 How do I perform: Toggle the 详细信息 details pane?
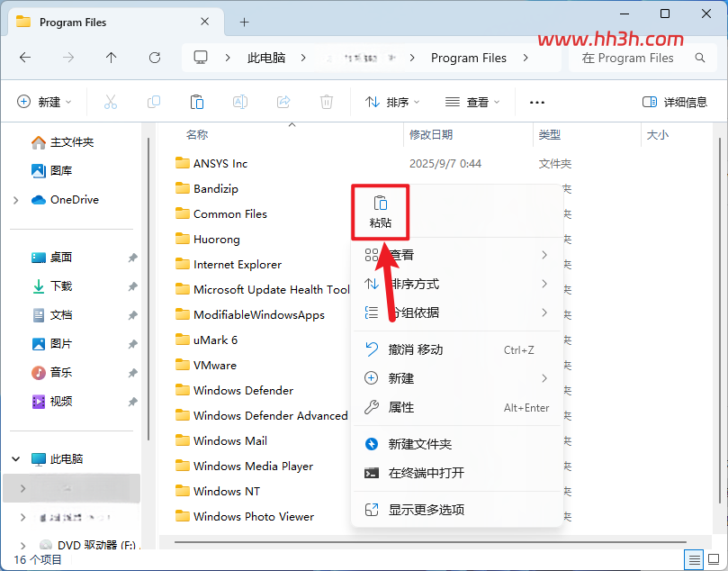tap(675, 102)
